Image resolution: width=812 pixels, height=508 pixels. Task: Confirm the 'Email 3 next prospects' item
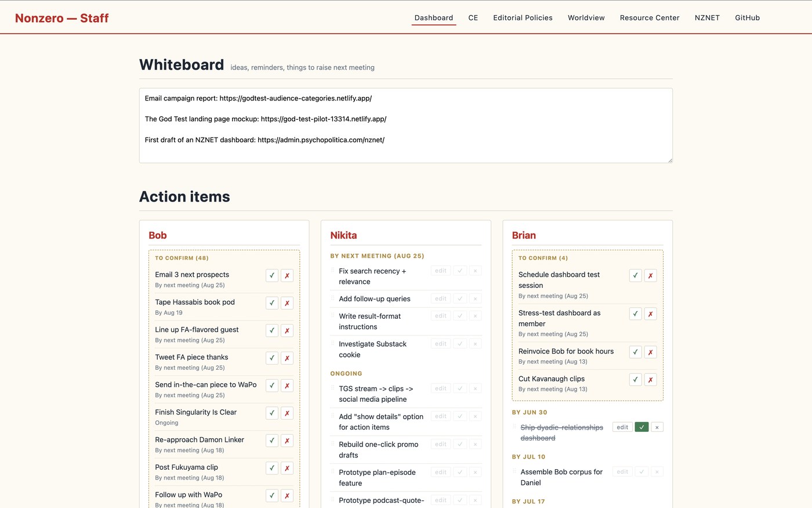[272, 276]
